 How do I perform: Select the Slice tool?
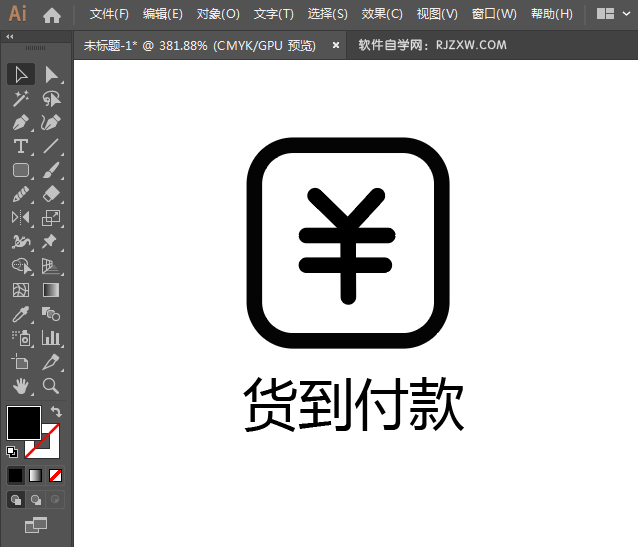(x=51, y=362)
